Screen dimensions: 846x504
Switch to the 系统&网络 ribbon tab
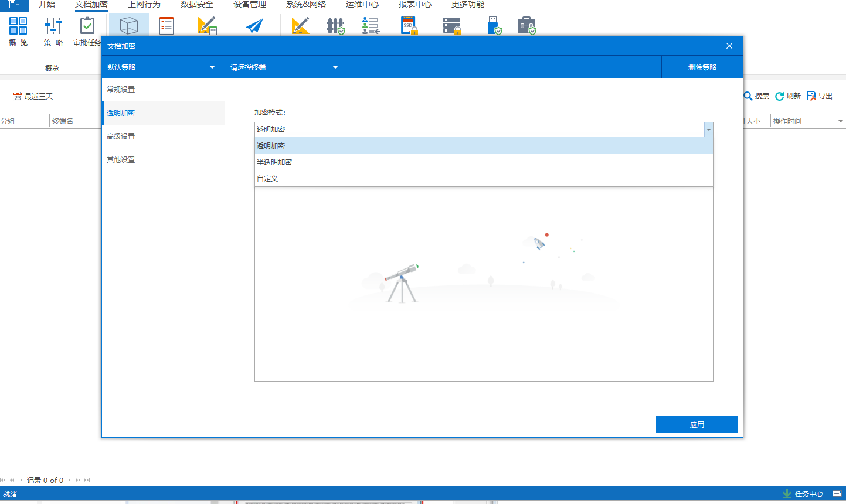tap(306, 5)
